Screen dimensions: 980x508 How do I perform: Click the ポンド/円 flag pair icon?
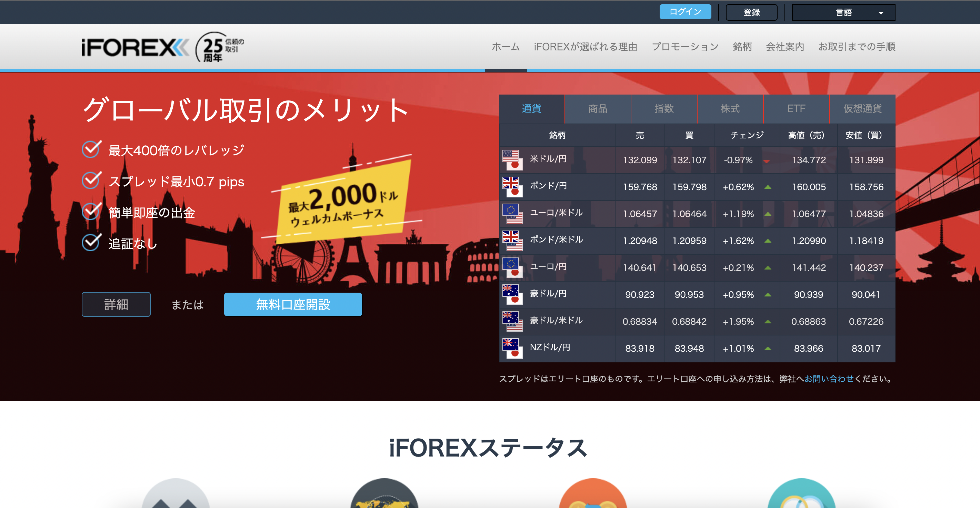[x=512, y=187]
